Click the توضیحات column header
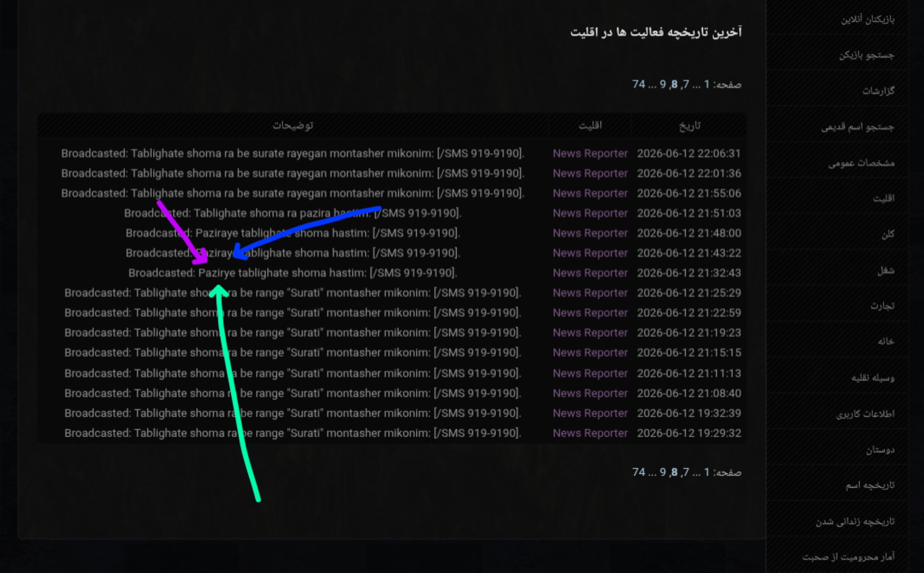 tap(293, 125)
